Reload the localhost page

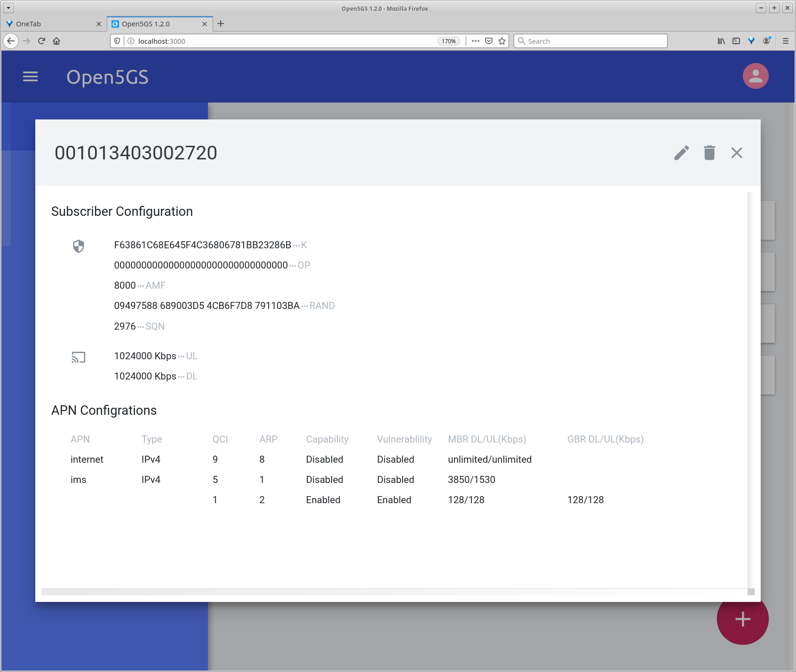(41, 41)
